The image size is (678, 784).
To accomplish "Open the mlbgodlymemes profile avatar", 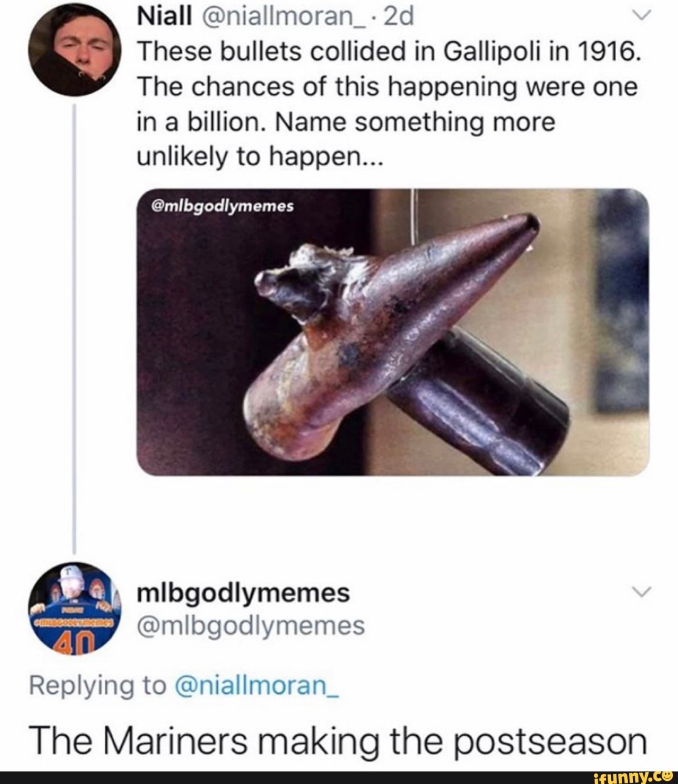I will (x=75, y=608).
